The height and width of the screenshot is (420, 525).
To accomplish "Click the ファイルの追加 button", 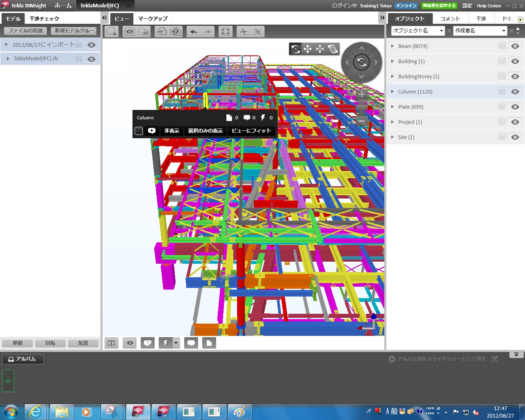I will click(25, 31).
